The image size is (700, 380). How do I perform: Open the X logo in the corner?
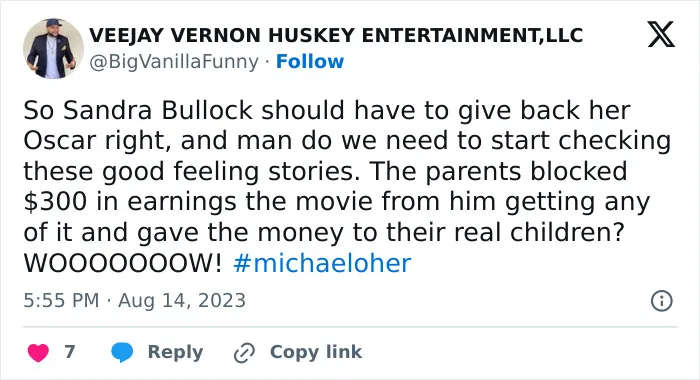(661, 34)
